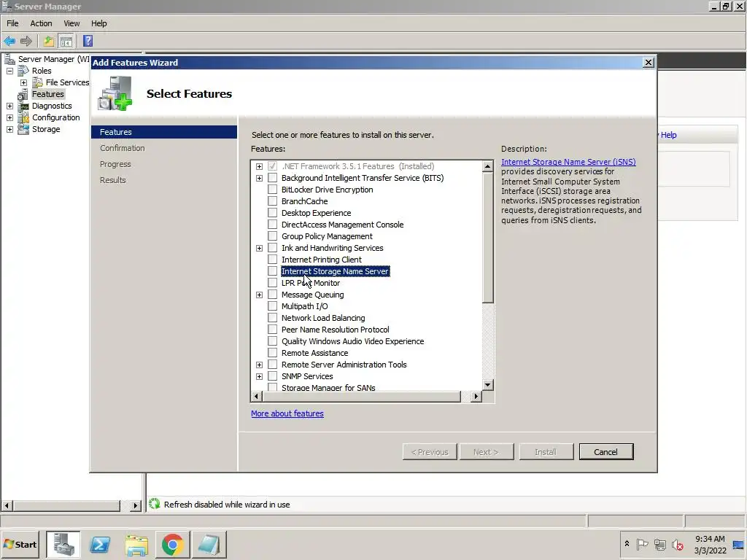Expand Ink and Handwriting Services node
The image size is (747, 560).
pyautogui.click(x=259, y=248)
